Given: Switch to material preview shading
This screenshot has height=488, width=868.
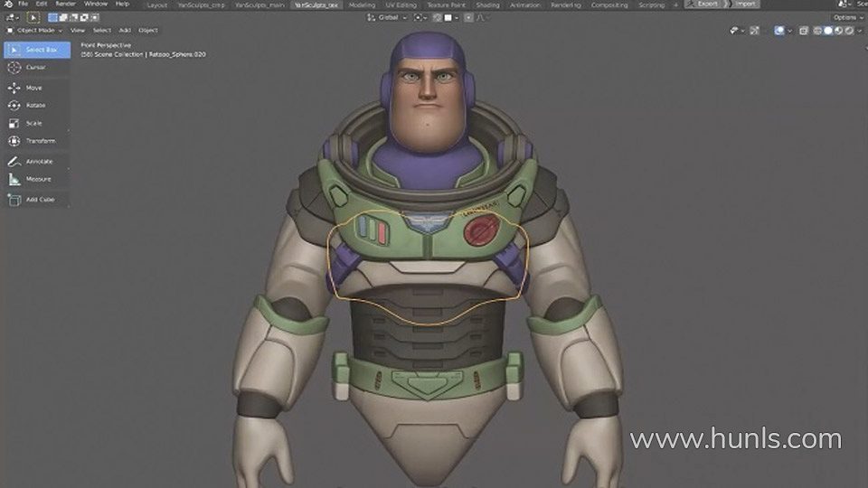Looking at the screenshot, I should coord(839,31).
